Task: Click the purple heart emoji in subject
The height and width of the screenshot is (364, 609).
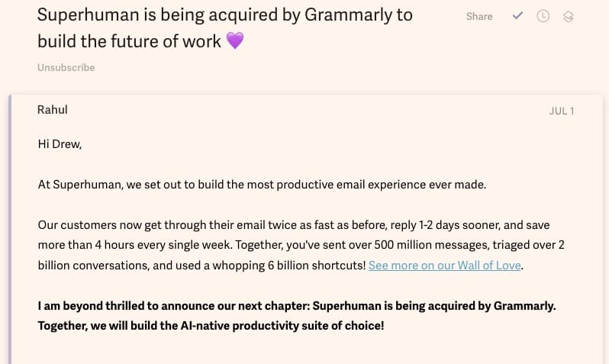Action: click(235, 40)
